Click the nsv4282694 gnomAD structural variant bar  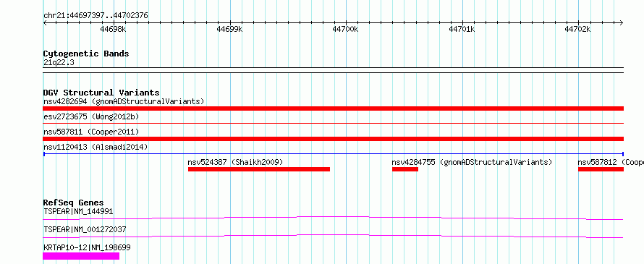tap(333, 108)
